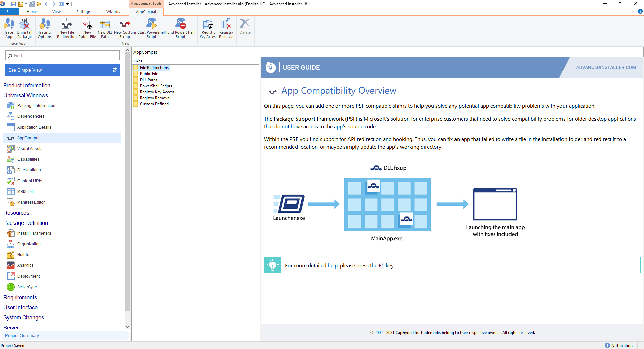Open the Manifest Editor
Screen dimensions: 644x349
pyautogui.click(x=31, y=202)
